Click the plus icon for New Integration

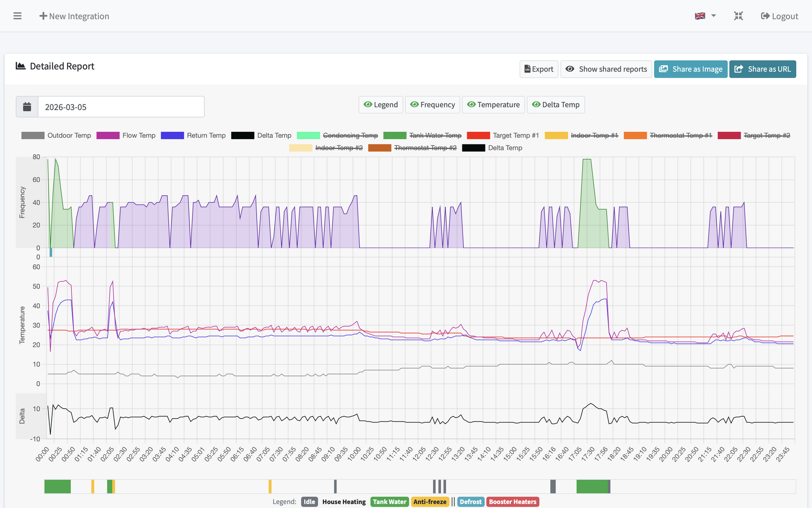pos(43,16)
